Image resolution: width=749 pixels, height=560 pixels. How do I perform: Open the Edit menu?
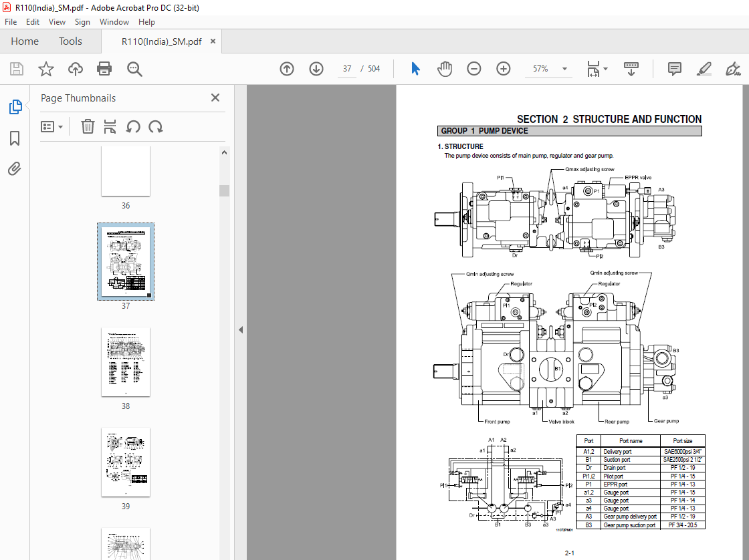tap(33, 22)
